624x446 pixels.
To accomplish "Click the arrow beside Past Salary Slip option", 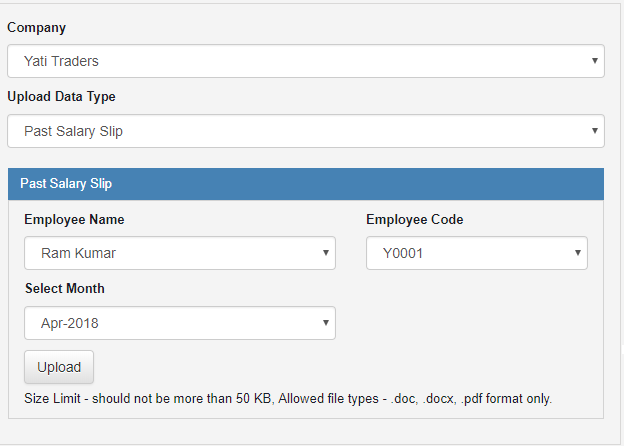I will coord(595,131).
